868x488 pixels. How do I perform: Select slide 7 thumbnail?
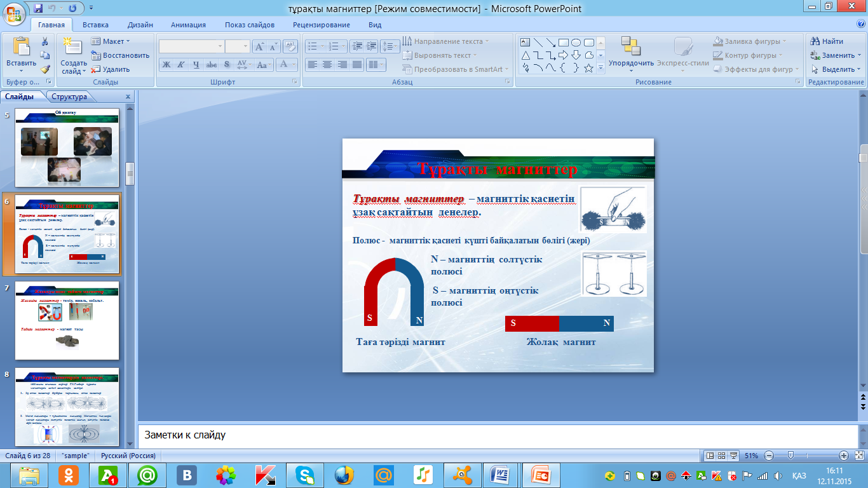click(67, 321)
